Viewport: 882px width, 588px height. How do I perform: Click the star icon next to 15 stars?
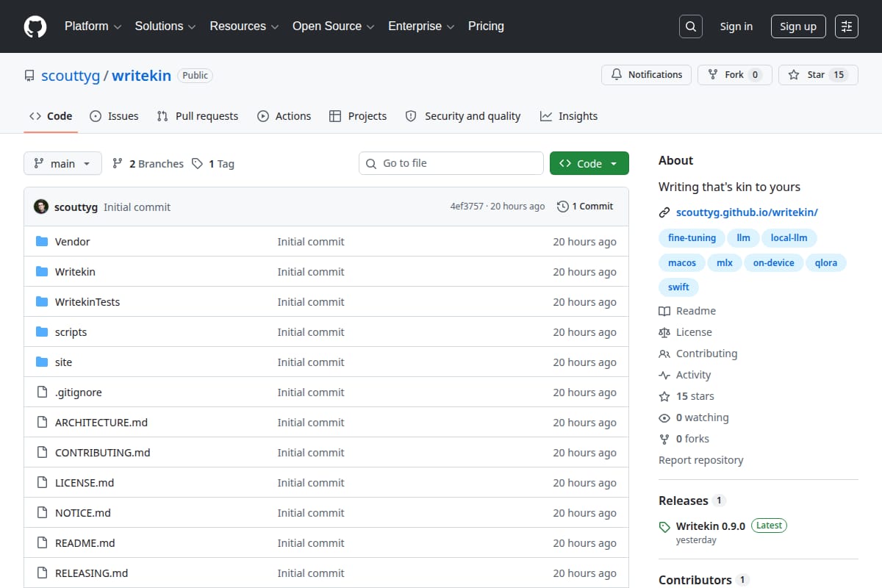click(x=664, y=396)
